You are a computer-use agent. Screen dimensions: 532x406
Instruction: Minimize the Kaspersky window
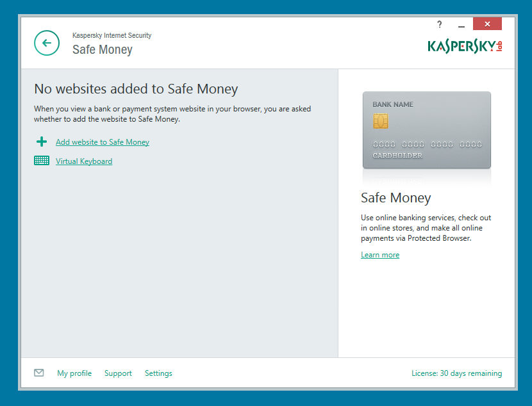[x=461, y=26]
